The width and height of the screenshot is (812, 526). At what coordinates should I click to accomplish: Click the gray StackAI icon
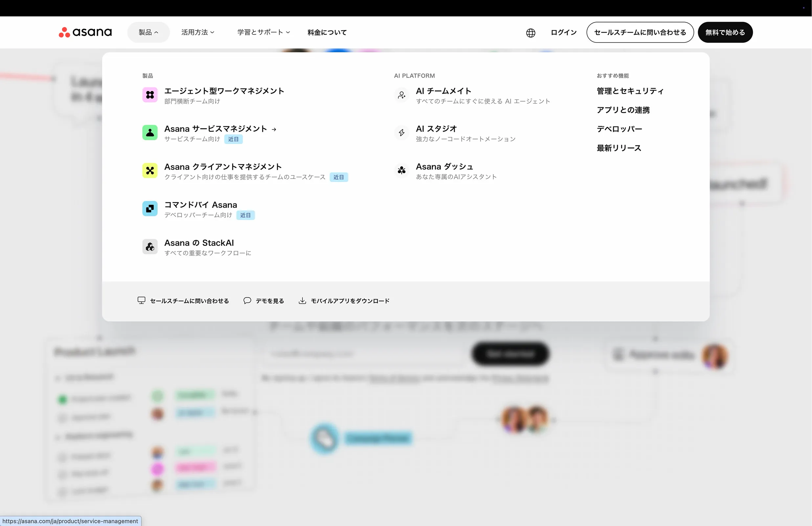[150, 247]
